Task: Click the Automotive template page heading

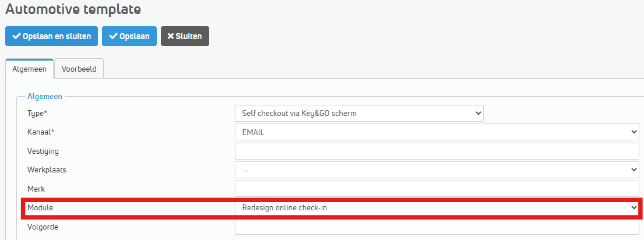Action: coord(73,10)
